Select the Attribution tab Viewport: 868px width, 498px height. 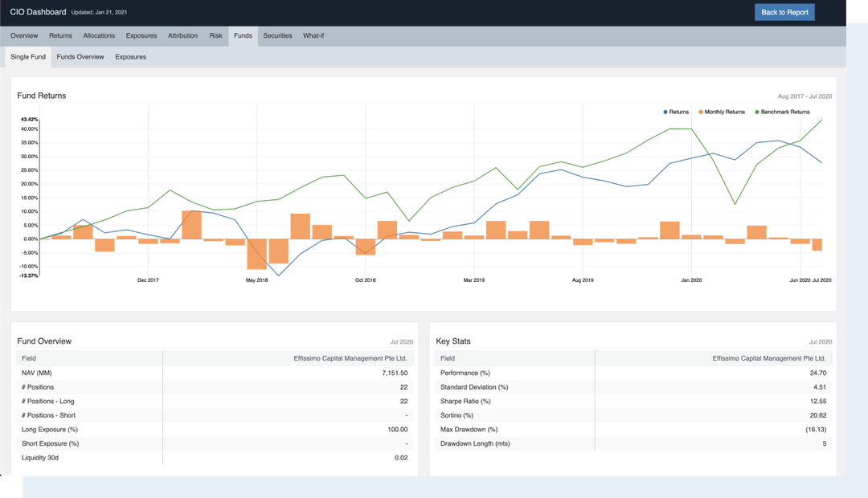[182, 35]
